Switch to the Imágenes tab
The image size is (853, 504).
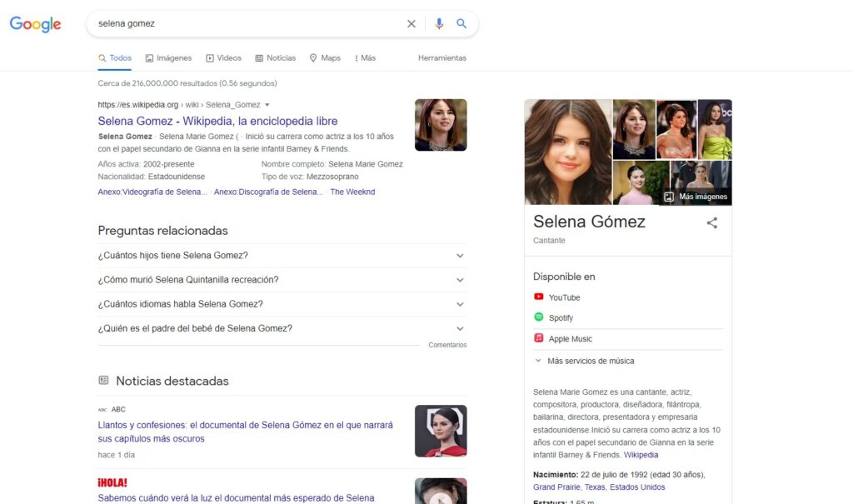168,57
